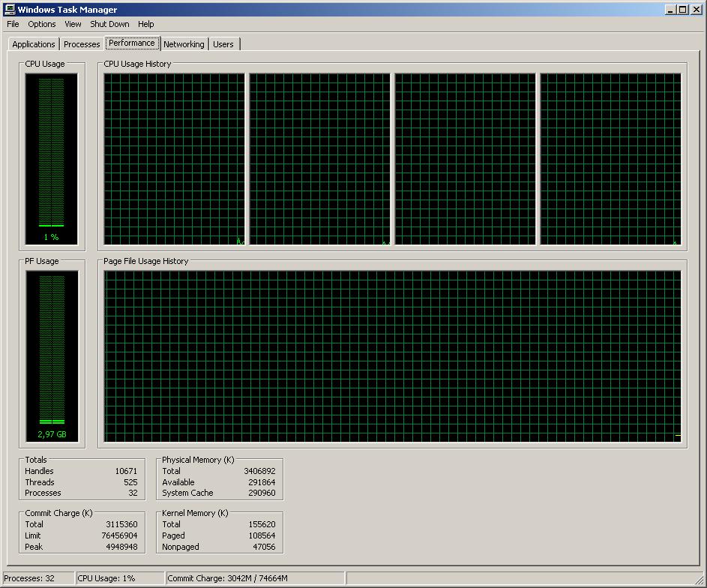Click status bar Commit Charge 3042M / 74664M
This screenshot has height=588, width=707.
click(255, 578)
